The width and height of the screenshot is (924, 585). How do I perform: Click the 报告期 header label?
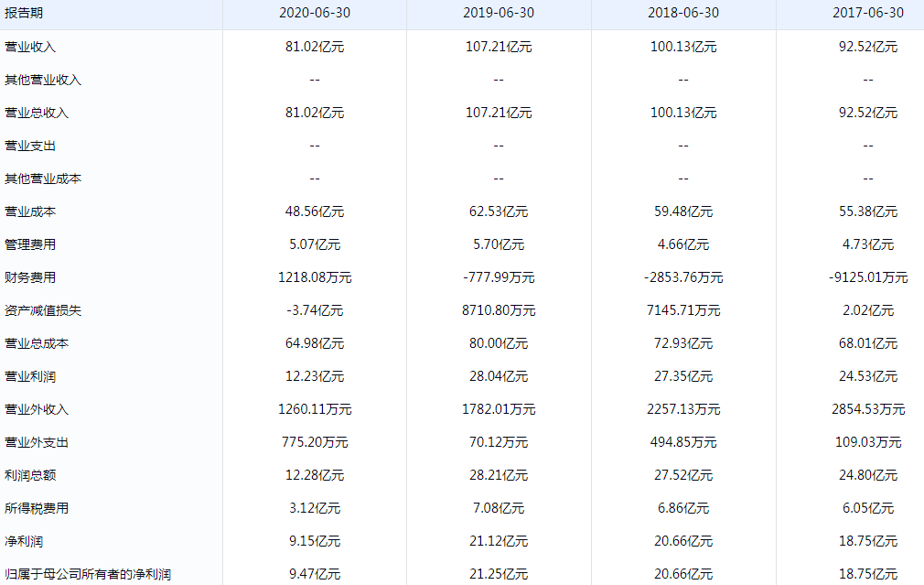pos(24,13)
